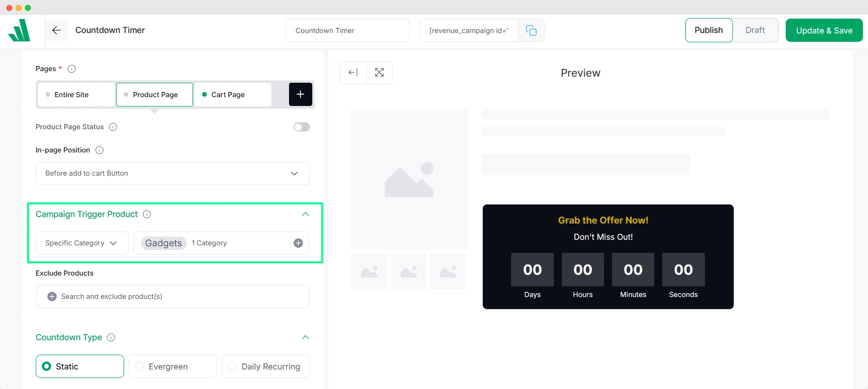Viewport: 868px width, 389px height.
Task: Click the Search and exclude products field
Action: (172, 297)
